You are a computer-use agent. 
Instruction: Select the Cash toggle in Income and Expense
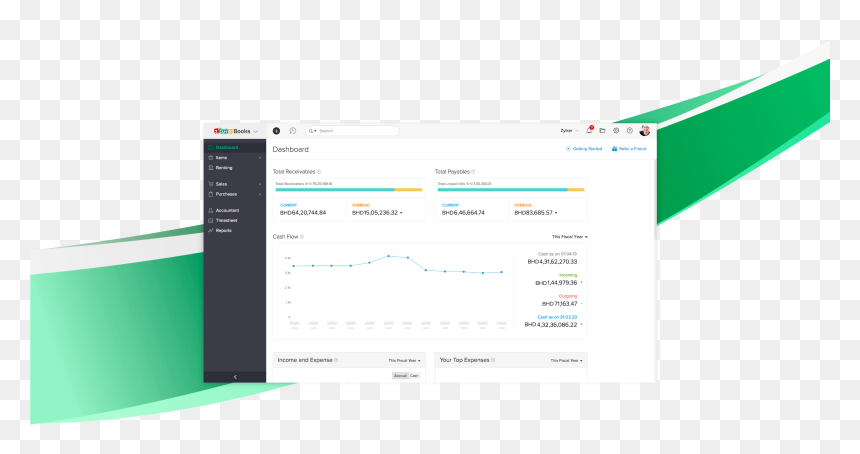point(414,376)
